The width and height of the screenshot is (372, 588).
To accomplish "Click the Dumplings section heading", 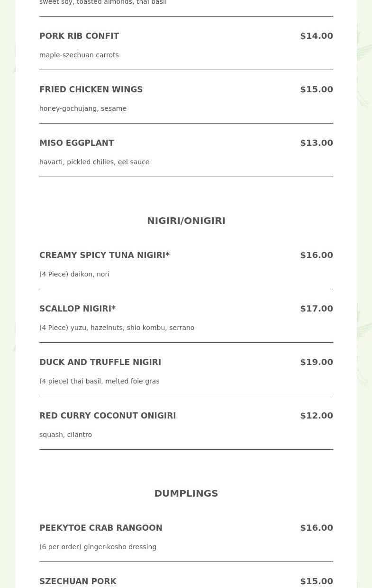I will pos(186,493).
